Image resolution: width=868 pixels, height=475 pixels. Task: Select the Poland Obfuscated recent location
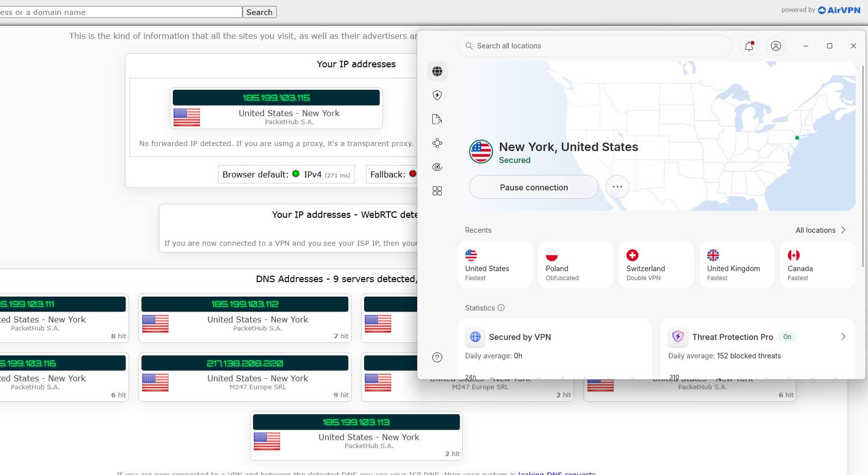coord(576,265)
